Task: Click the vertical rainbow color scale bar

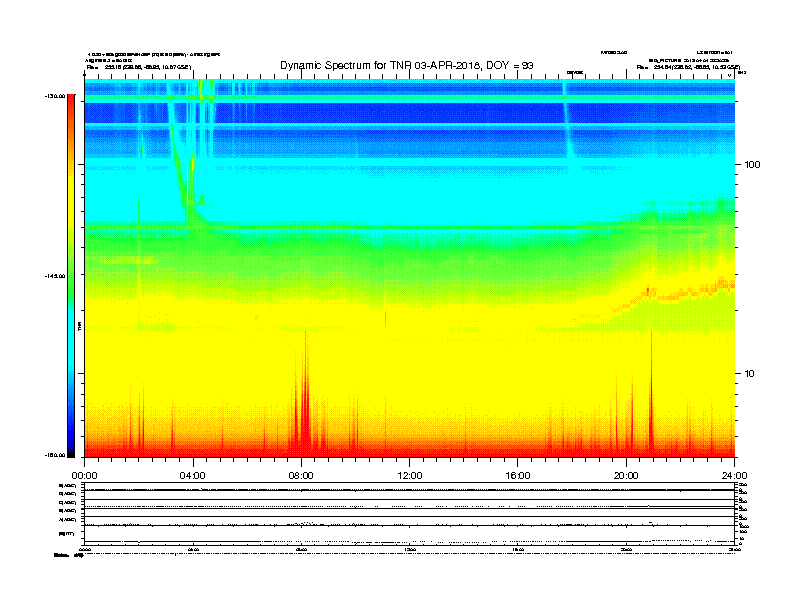Action: (71, 276)
